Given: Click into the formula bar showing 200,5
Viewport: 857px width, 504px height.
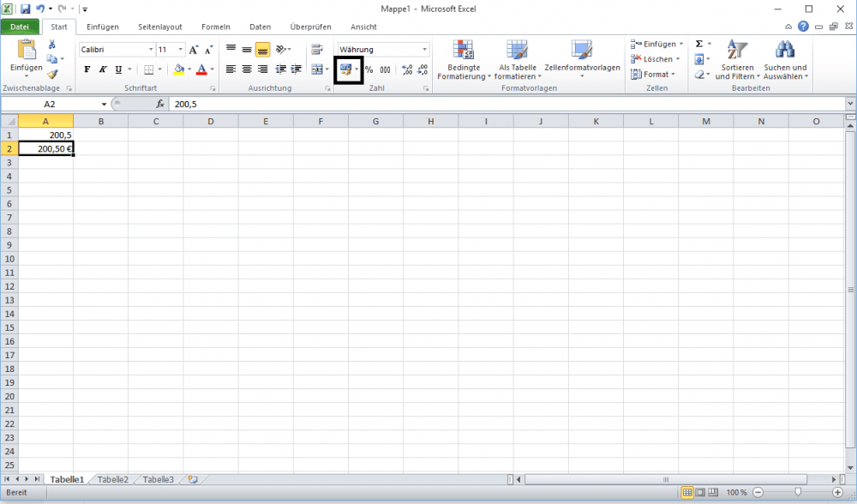Looking at the screenshot, I should (508, 104).
